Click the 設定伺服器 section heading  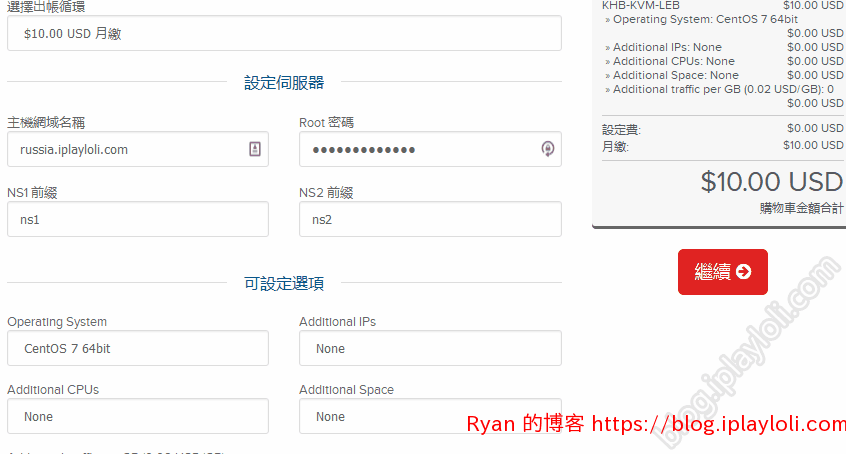[x=284, y=83]
